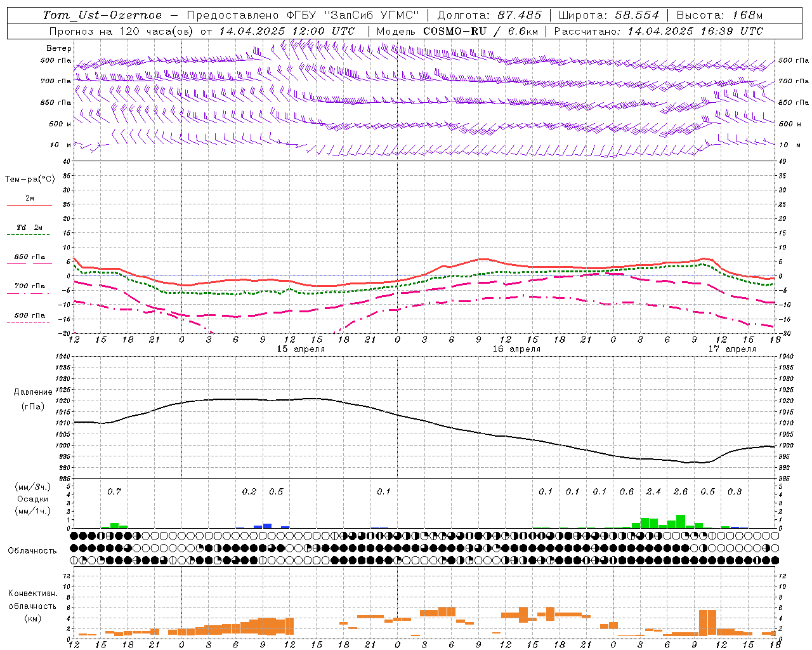Click the Давление pressure panel label
This screenshot has height=650, width=812.
pyautogui.click(x=33, y=392)
